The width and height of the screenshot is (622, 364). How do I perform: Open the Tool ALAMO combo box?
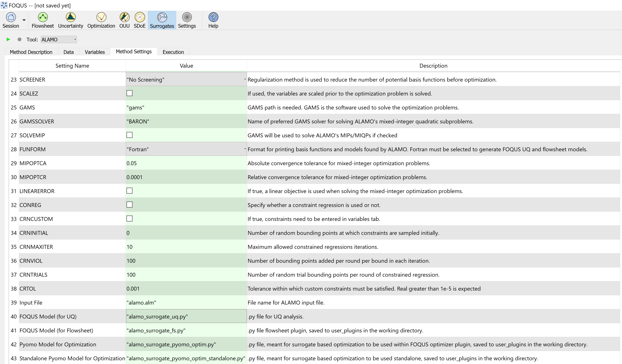[59, 40]
